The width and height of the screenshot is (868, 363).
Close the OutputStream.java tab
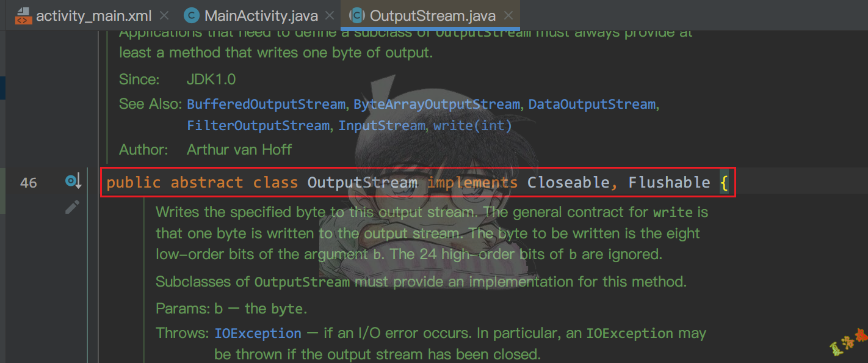click(508, 15)
